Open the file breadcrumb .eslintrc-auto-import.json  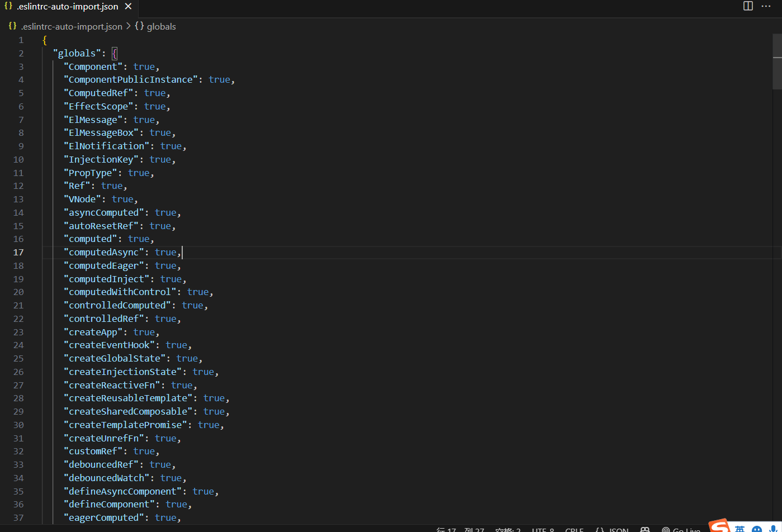(x=72, y=26)
